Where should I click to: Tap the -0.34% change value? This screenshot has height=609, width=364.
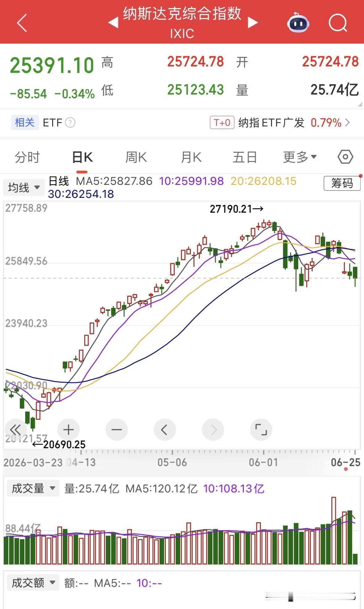pos(74,94)
